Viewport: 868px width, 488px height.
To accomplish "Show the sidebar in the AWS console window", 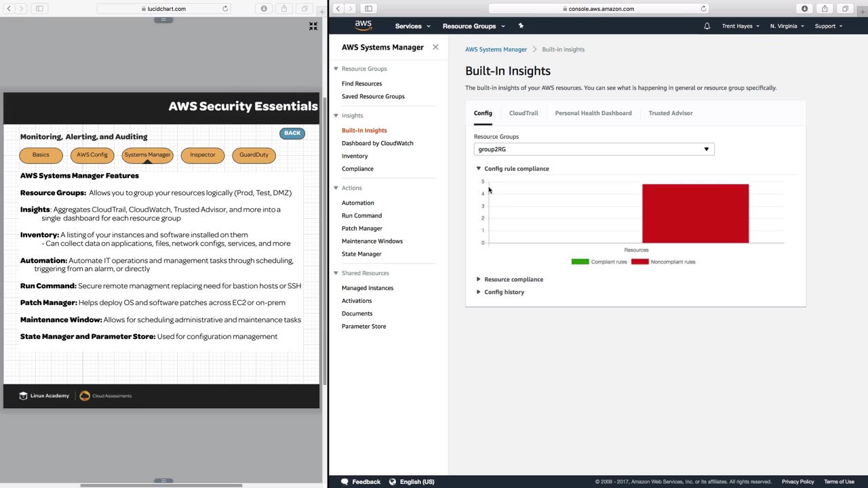I will coord(369,9).
